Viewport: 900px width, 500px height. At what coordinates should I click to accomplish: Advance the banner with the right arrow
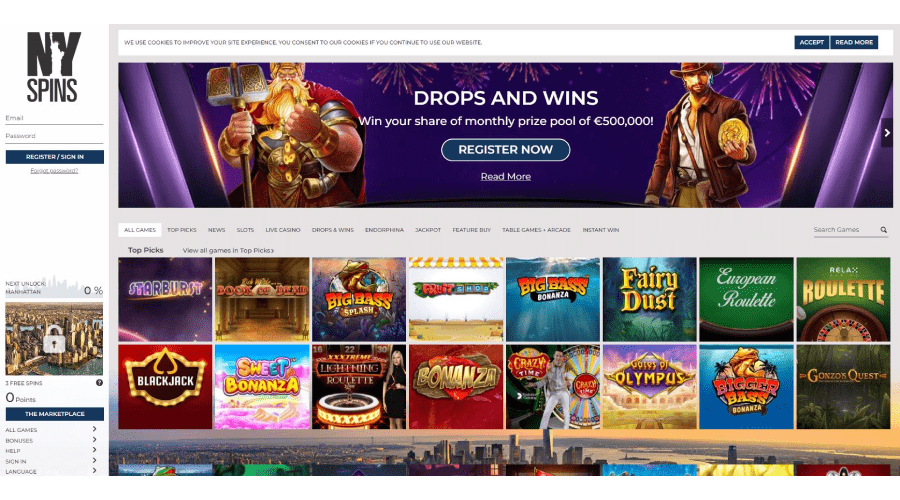coord(887,133)
